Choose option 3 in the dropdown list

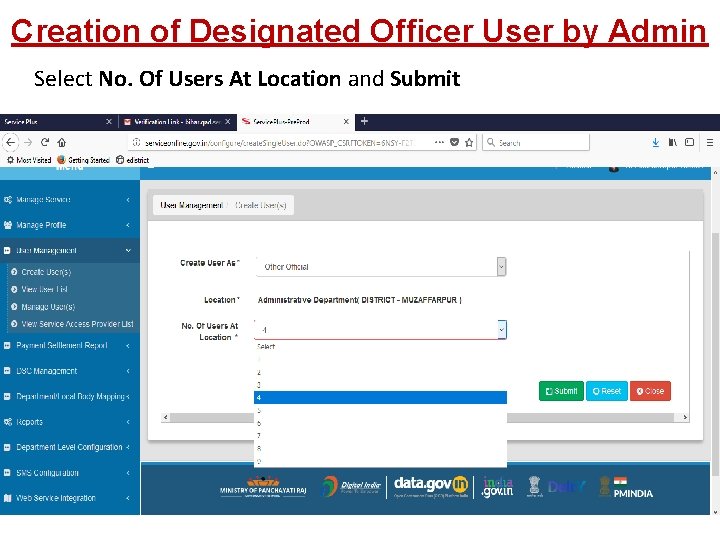380,385
